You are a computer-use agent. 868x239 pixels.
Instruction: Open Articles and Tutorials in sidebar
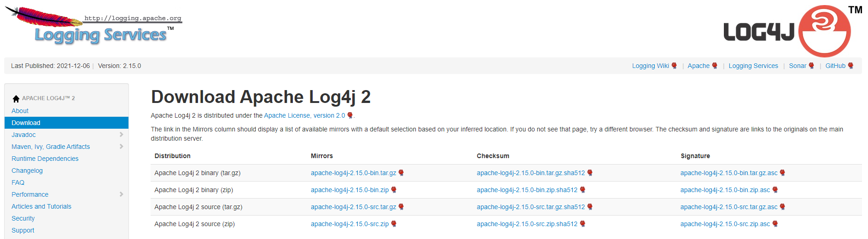(x=41, y=206)
